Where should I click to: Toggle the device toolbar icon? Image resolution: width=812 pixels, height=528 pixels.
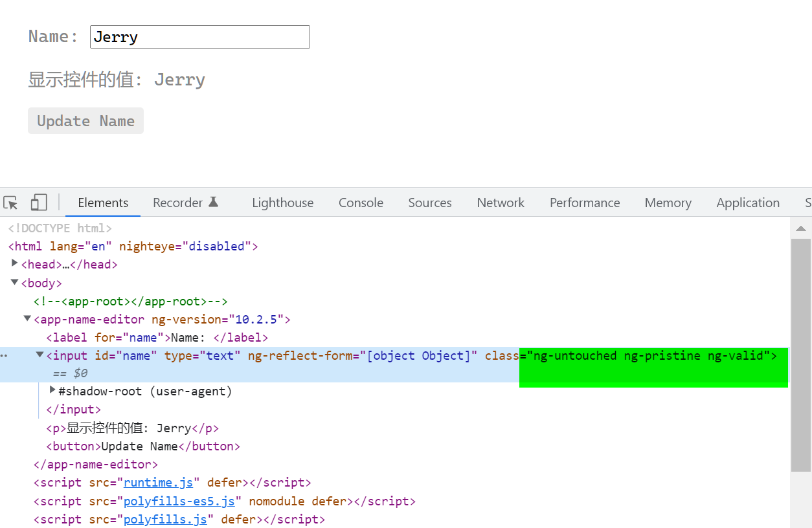[x=39, y=203]
